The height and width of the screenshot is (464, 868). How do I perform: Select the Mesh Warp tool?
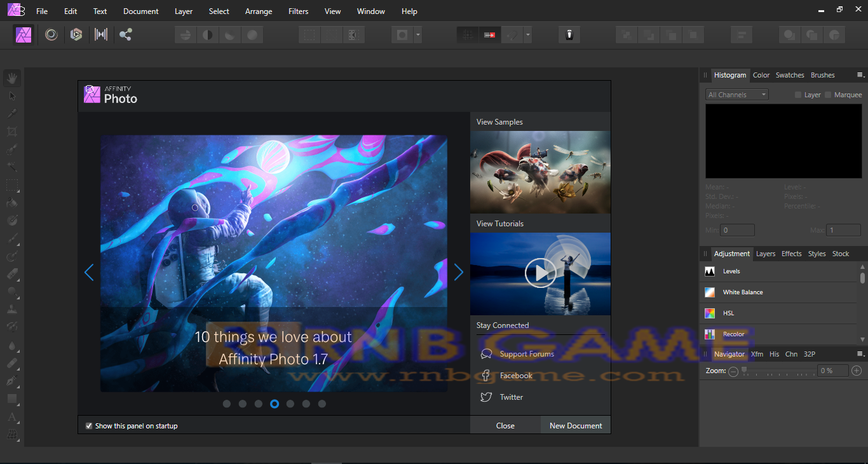click(12, 435)
